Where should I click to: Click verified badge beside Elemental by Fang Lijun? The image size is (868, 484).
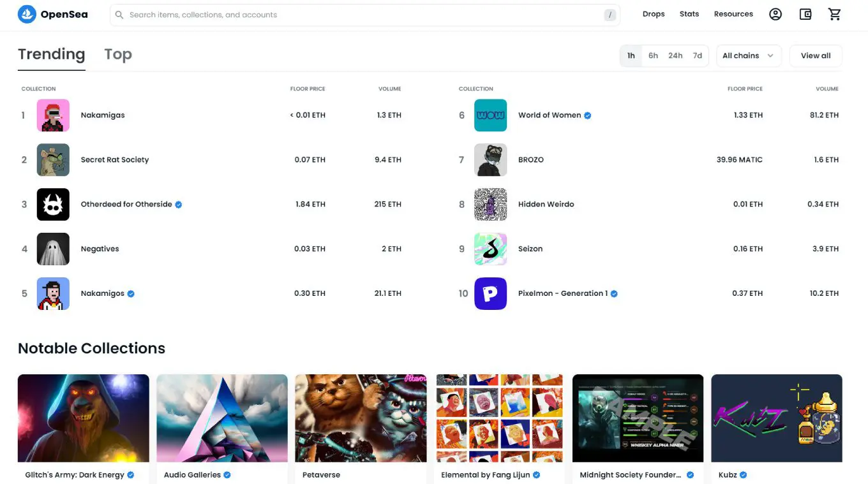[x=536, y=475]
